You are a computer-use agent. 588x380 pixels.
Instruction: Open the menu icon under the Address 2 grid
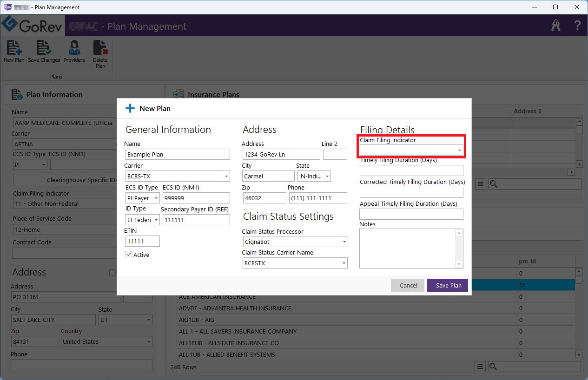(x=481, y=184)
